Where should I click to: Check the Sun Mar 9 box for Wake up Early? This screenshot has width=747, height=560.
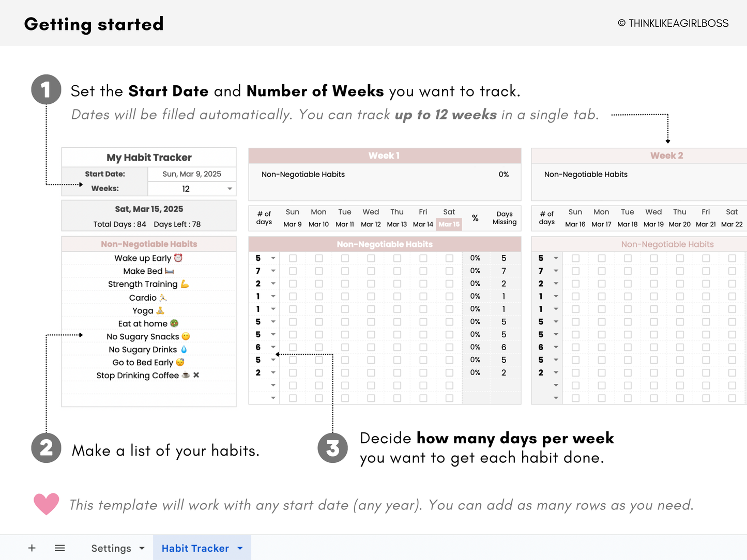(293, 258)
